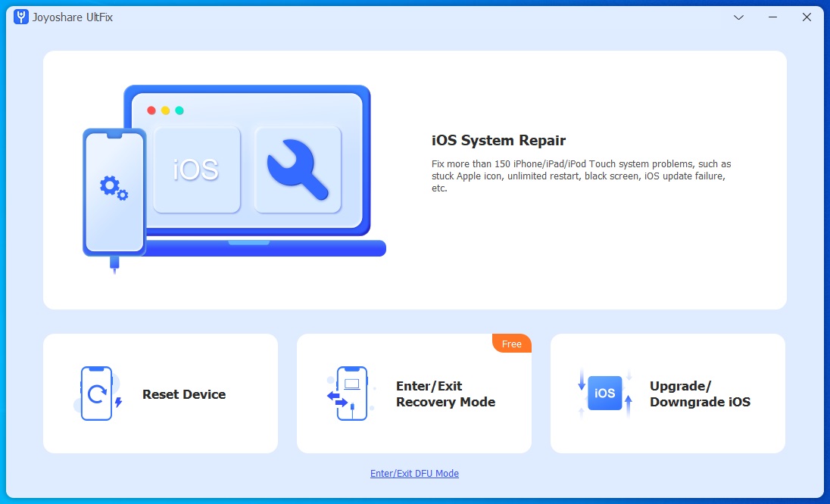Click the iOS tile on laptop illustration
830x504 pixels.
(x=196, y=170)
